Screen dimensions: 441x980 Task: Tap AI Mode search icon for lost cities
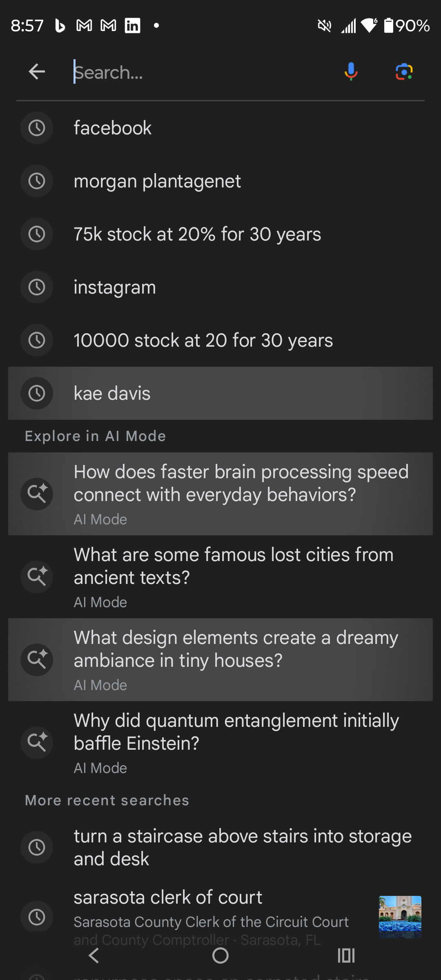[37, 577]
